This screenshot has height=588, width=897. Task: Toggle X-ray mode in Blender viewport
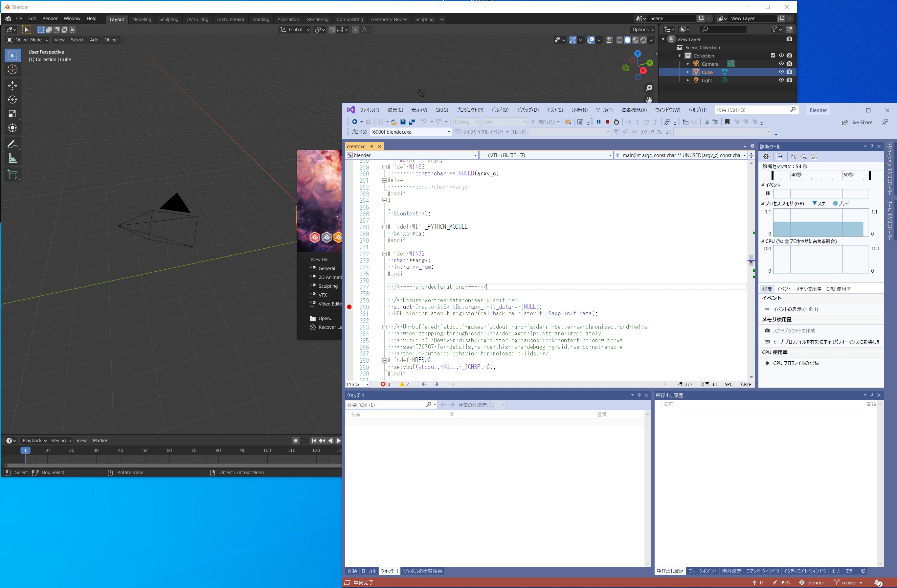[609, 40]
